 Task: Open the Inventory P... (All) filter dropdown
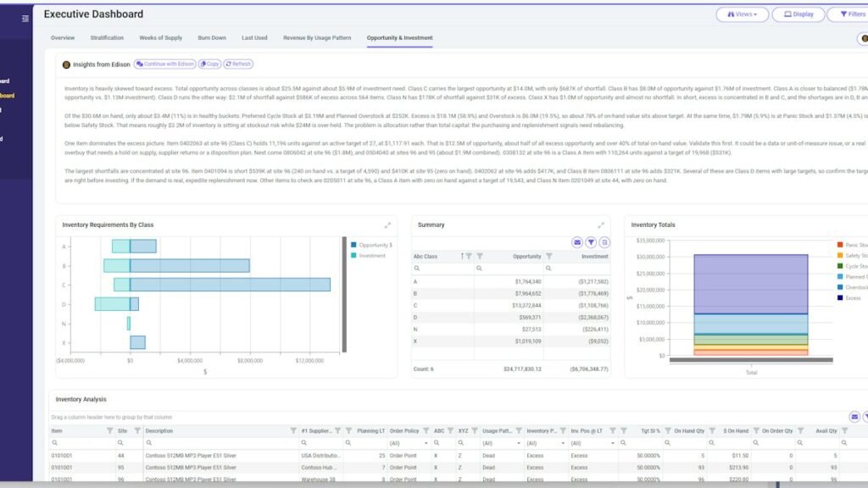coord(546,443)
